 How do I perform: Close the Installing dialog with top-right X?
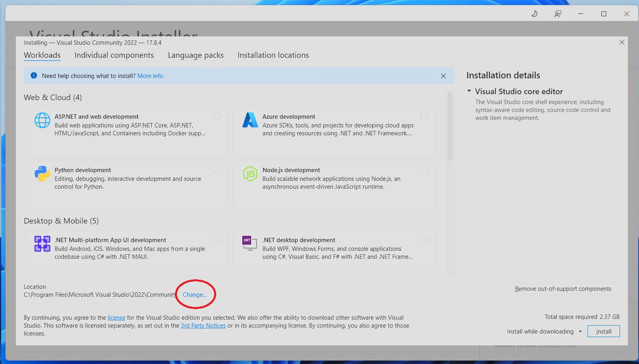coord(622,42)
